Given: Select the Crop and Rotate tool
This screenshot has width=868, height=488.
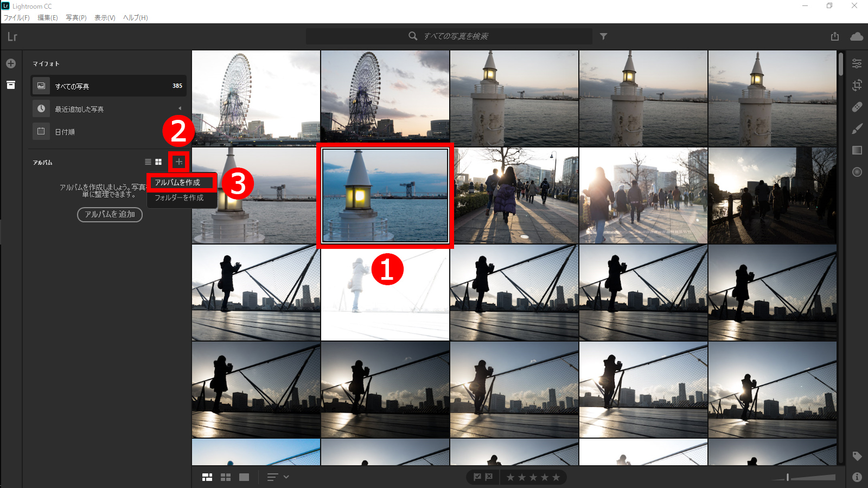Looking at the screenshot, I should point(857,85).
